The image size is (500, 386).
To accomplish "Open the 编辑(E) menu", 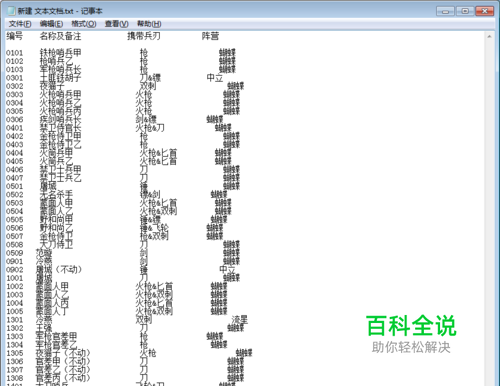I will point(51,24).
